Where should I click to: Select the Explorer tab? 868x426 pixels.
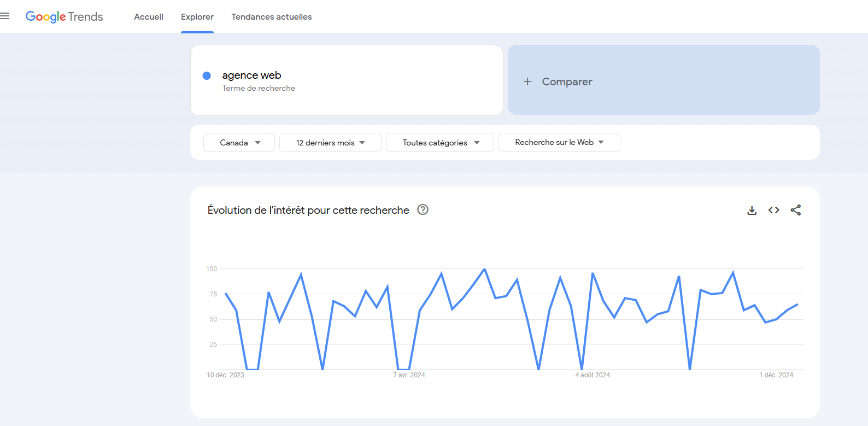[x=197, y=17]
